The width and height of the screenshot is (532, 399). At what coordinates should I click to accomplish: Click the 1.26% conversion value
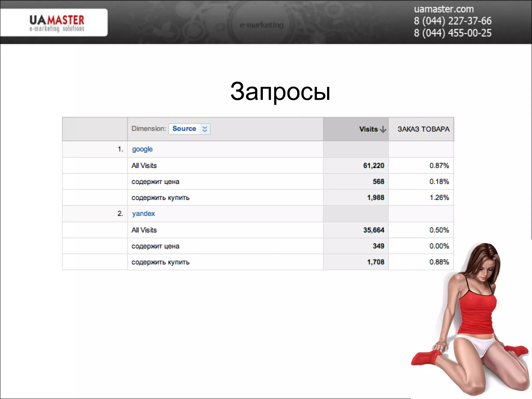(439, 198)
